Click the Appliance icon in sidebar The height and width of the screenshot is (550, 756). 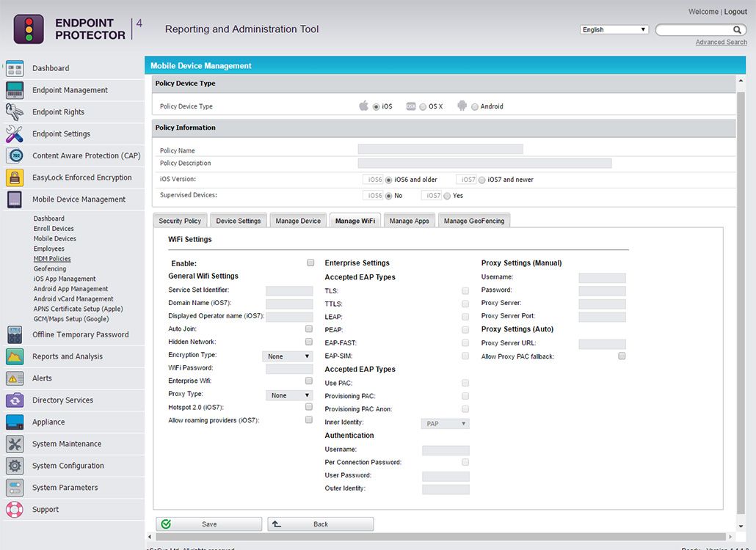click(15, 422)
